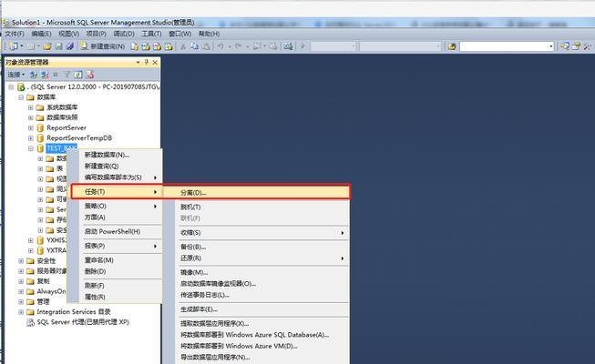Collapse the TEST_BAK database node
Screen dimensions: 595x364
coord(31,148)
